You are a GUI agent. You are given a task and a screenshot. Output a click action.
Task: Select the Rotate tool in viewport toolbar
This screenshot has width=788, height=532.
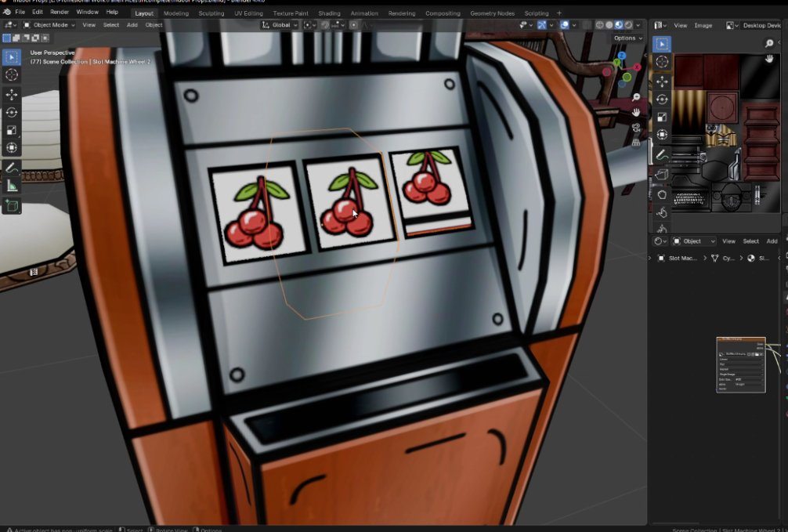point(12,113)
